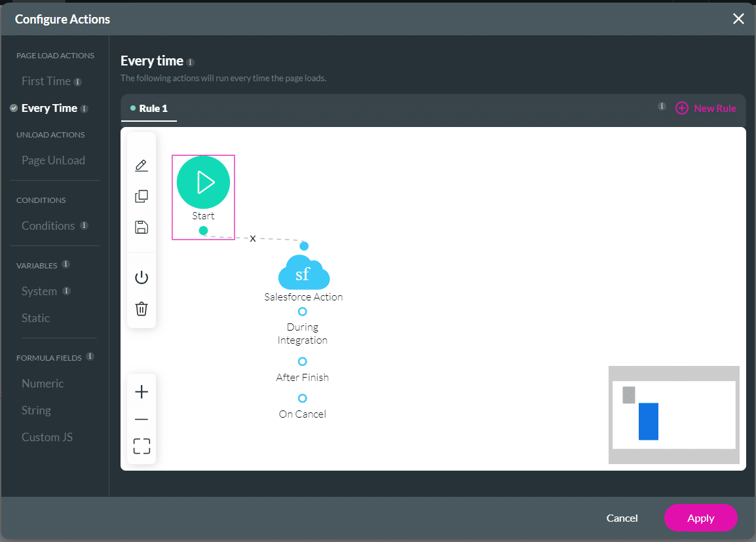The height and width of the screenshot is (542, 756).
Task: Select the pencil edit icon on the canvas toolbar
Action: coord(141,165)
